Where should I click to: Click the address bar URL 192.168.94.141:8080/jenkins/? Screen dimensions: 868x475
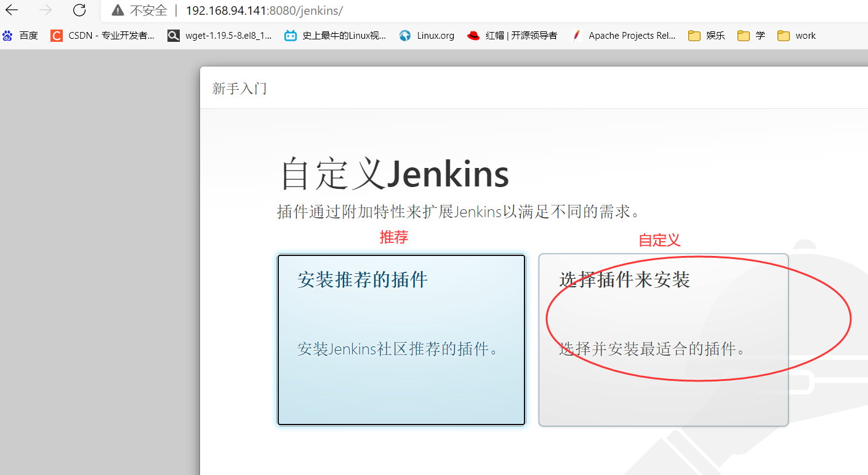pyautogui.click(x=264, y=10)
